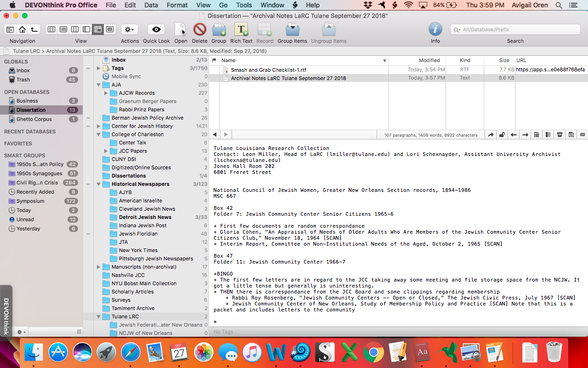Toggle the flag column header
The height and width of the screenshot is (368, 588).
(x=214, y=60)
